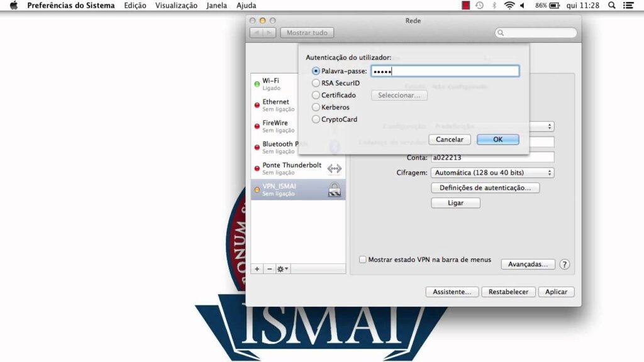Click the volume speaker icon in menu bar

(523, 5)
